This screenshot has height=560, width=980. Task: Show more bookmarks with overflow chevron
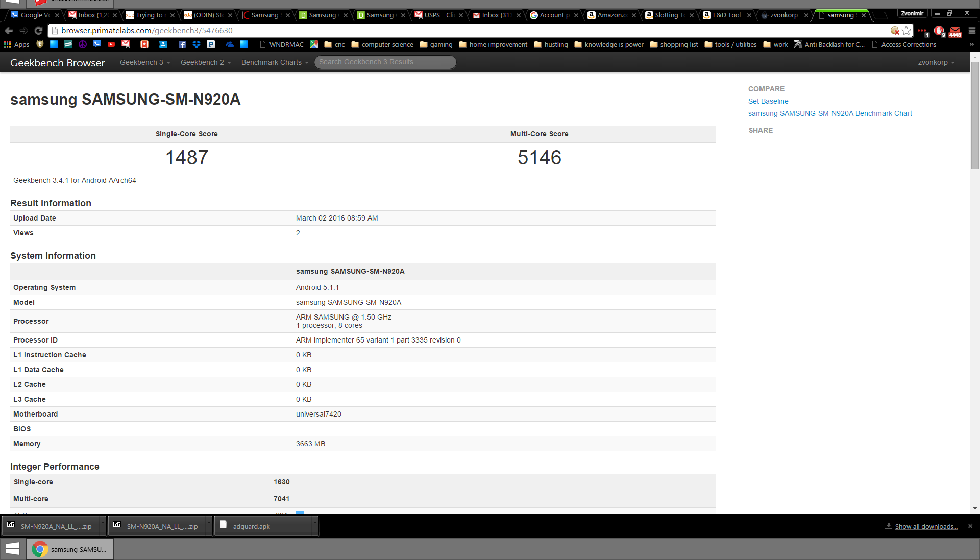click(971, 45)
